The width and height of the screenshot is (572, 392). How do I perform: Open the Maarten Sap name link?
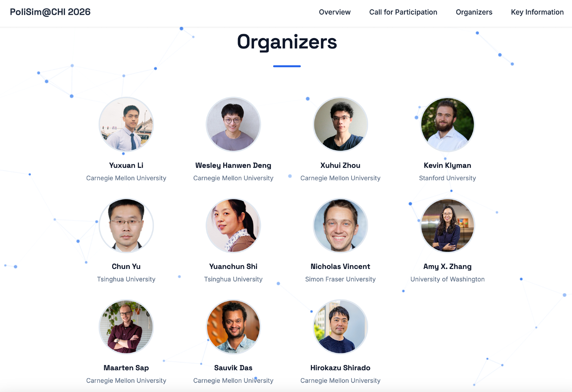[126, 368]
